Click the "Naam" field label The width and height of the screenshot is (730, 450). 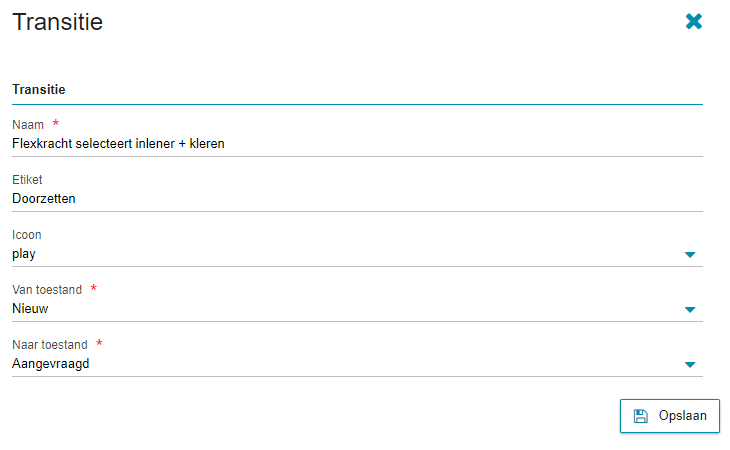(x=28, y=125)
